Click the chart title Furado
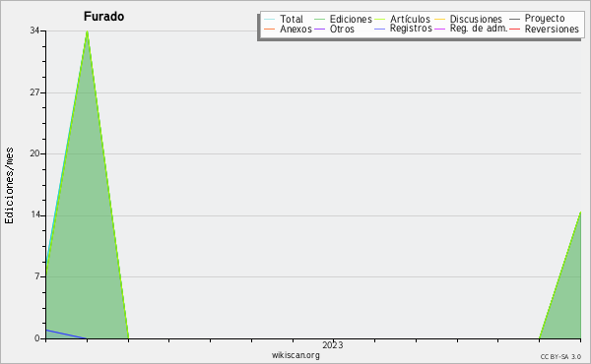The height and width of the screenshot is (364, 591). (x=103, y=17)
